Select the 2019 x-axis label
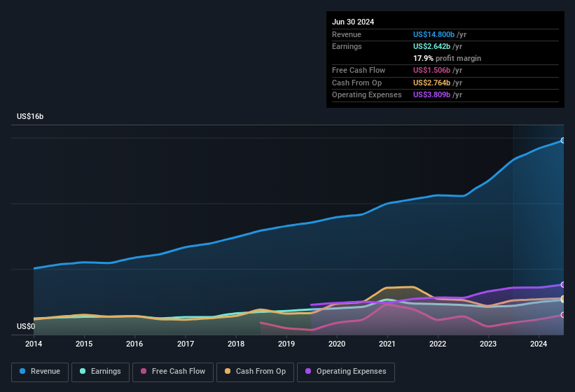Screen dimensions: 575x392 coord(286,344)
